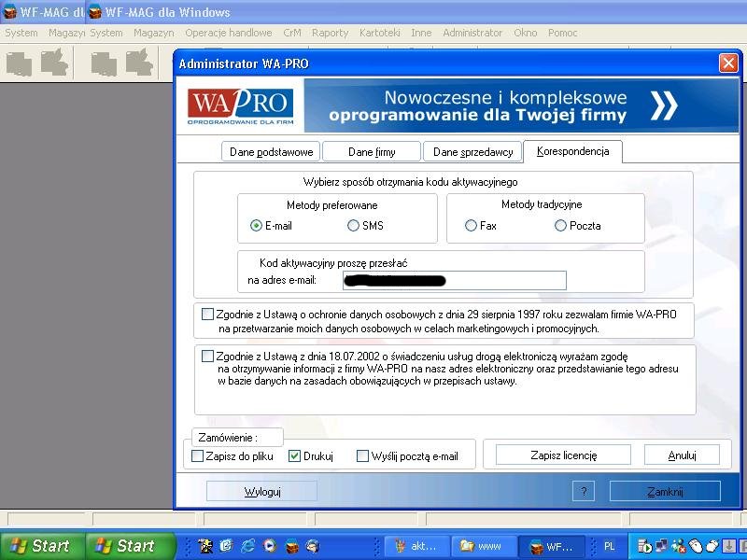Click the question mark help button
The image size is (747, 560).
point(584,492)
